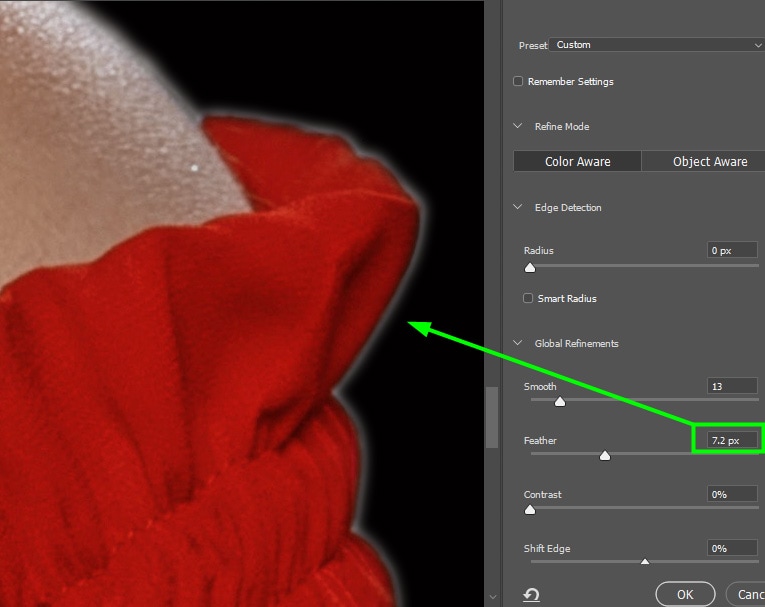
Task: Click the Contrast slider handle
Action: click(x=530, y=510)
